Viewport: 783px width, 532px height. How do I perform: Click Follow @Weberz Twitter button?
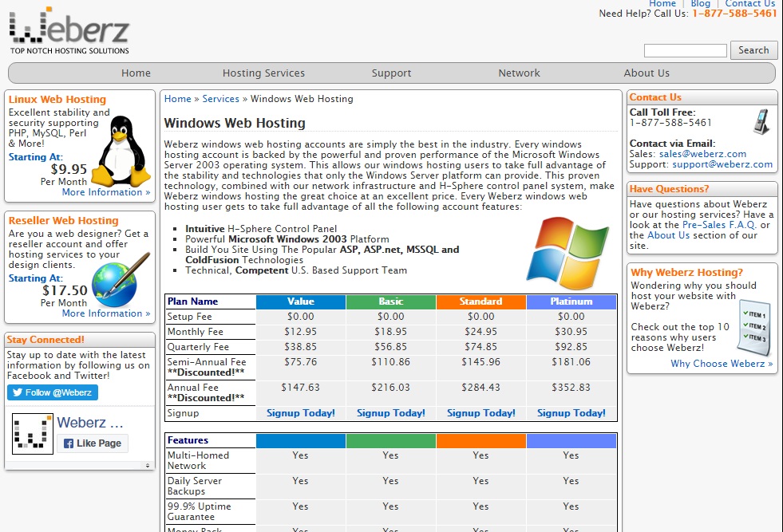click(53, 392)
